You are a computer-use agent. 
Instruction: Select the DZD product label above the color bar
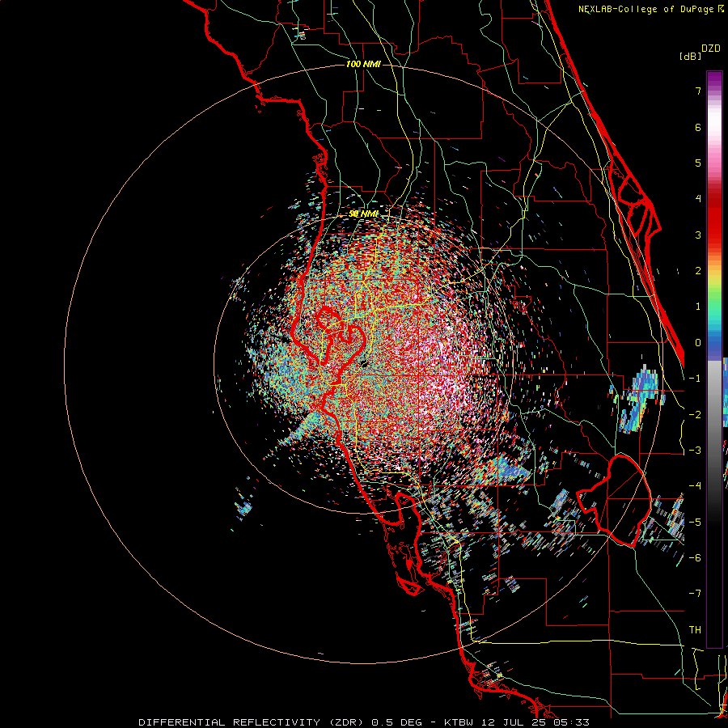tap(711, 49)
